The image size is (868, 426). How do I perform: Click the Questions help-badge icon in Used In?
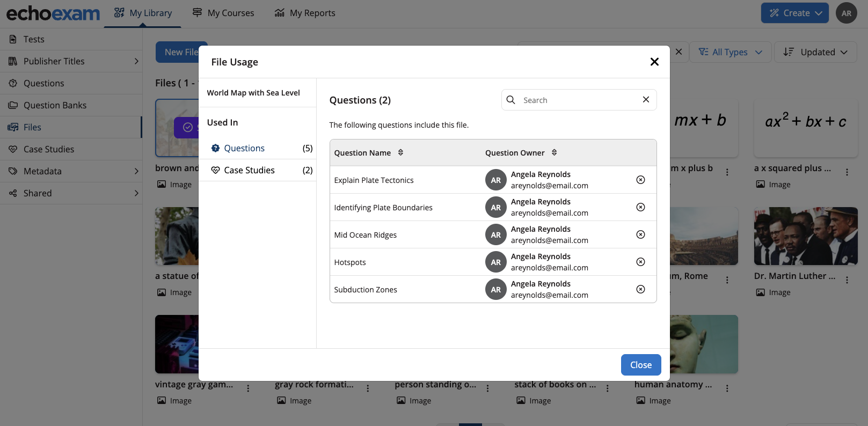pyautogui.click(x=215, y=148)
